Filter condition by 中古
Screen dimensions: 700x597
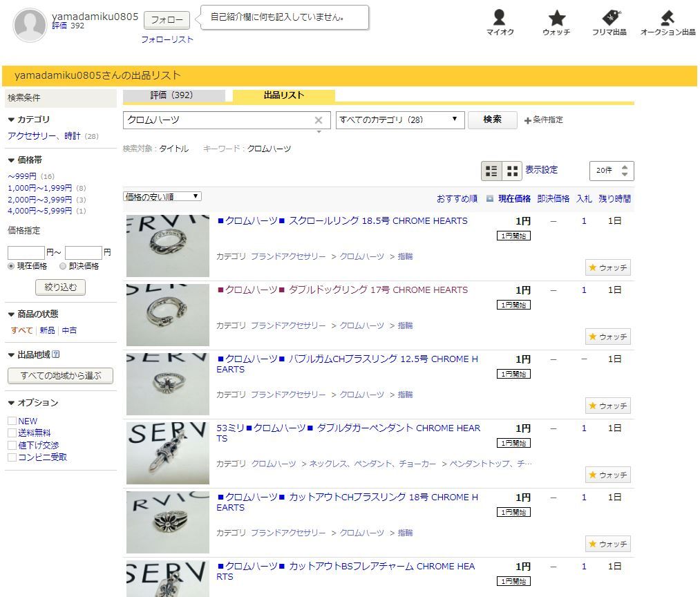[x=69, y=330]
